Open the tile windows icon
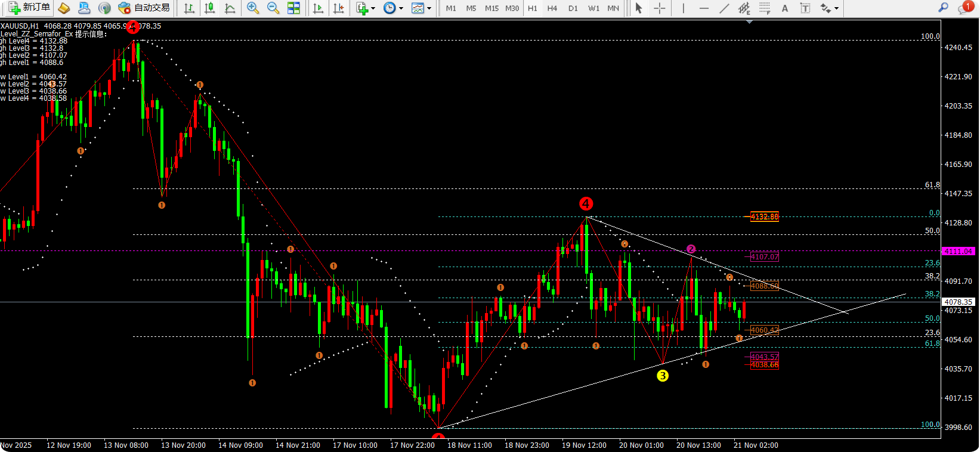This screenshot has height=452, width=980. click(x=293, y=8)
